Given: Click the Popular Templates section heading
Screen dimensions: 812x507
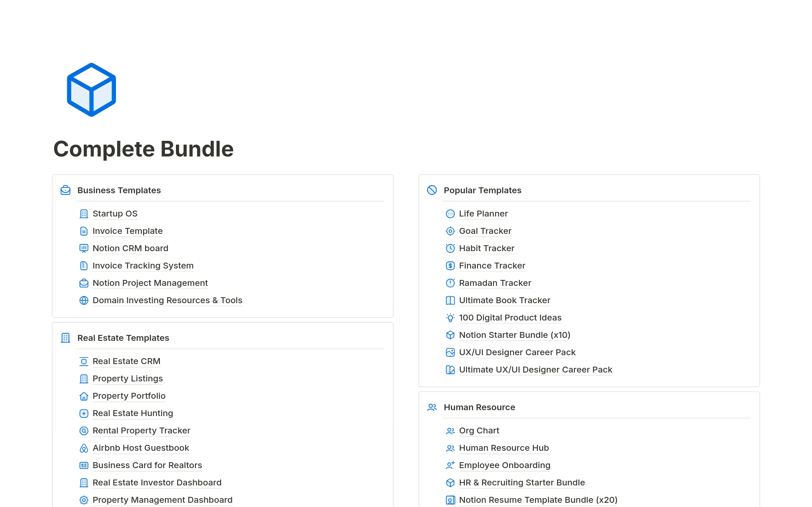Looking at the screenshot, I should pos(482,190).
